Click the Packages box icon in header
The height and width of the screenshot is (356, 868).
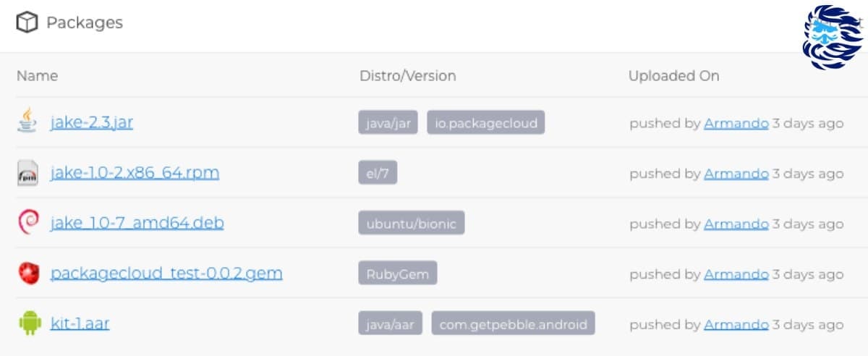tap(27, 23)
